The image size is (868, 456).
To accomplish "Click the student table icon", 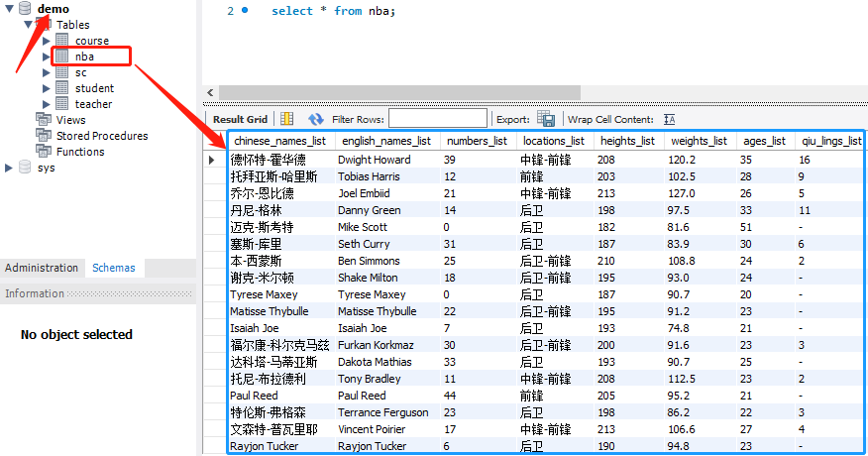I will click(62, 88).
